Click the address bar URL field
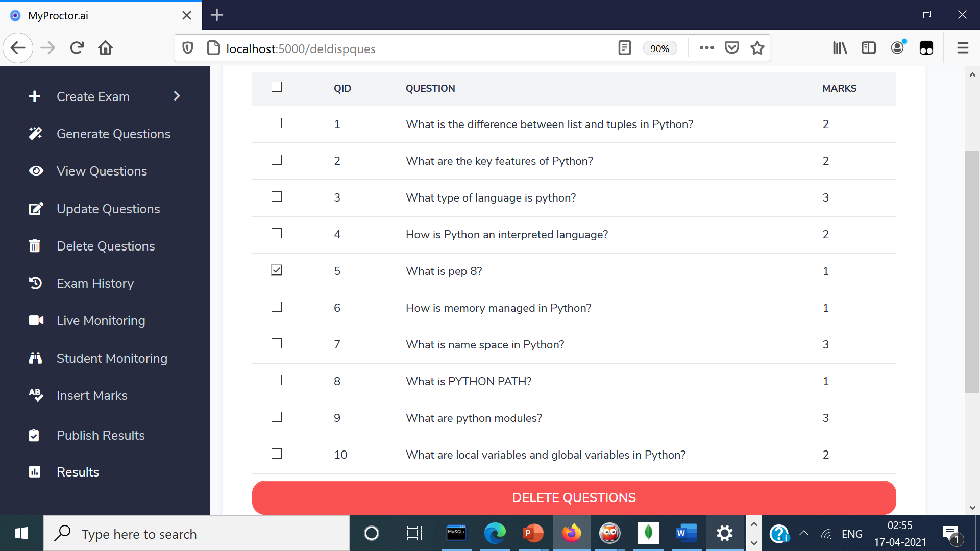The image size is (980, 551). [x=408, y=48]
